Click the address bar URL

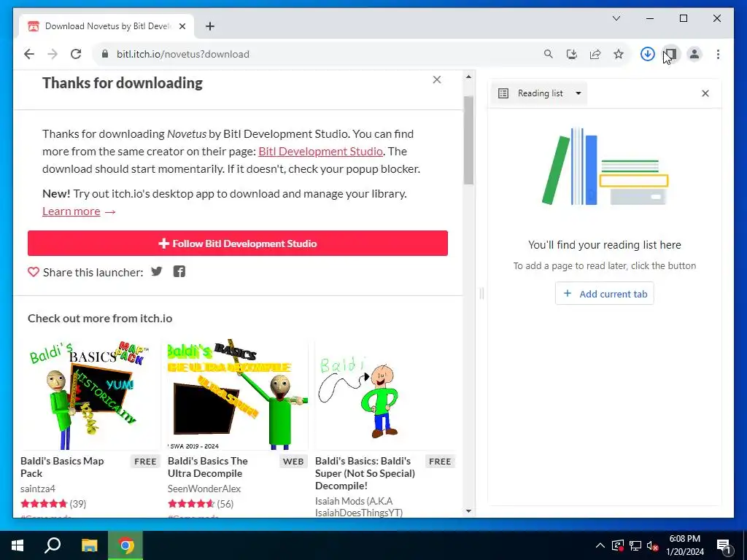click(x=183, y=54)
